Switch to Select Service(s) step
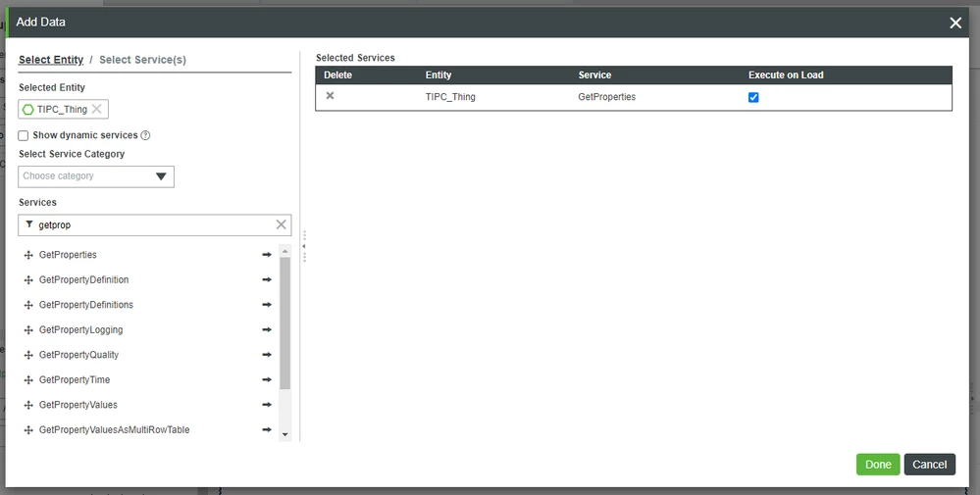The width and height of the screenshot is (980, 495). tap(142, 59)
